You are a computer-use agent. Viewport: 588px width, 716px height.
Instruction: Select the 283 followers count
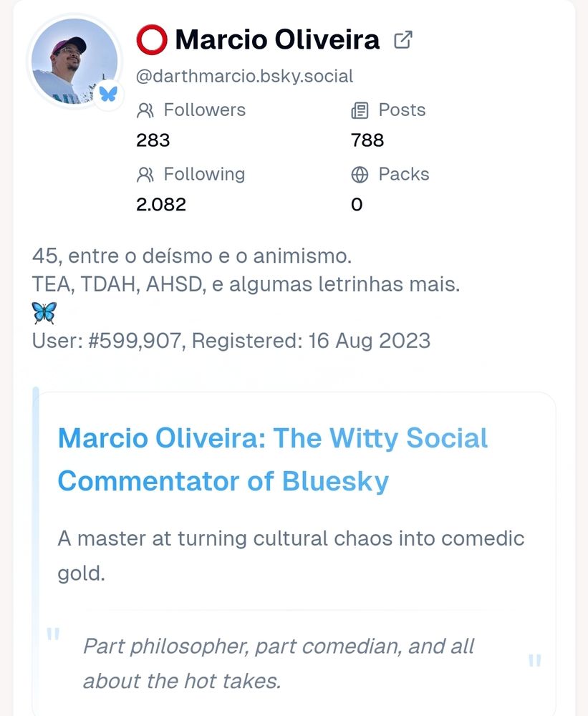click(x=153, y=140)
